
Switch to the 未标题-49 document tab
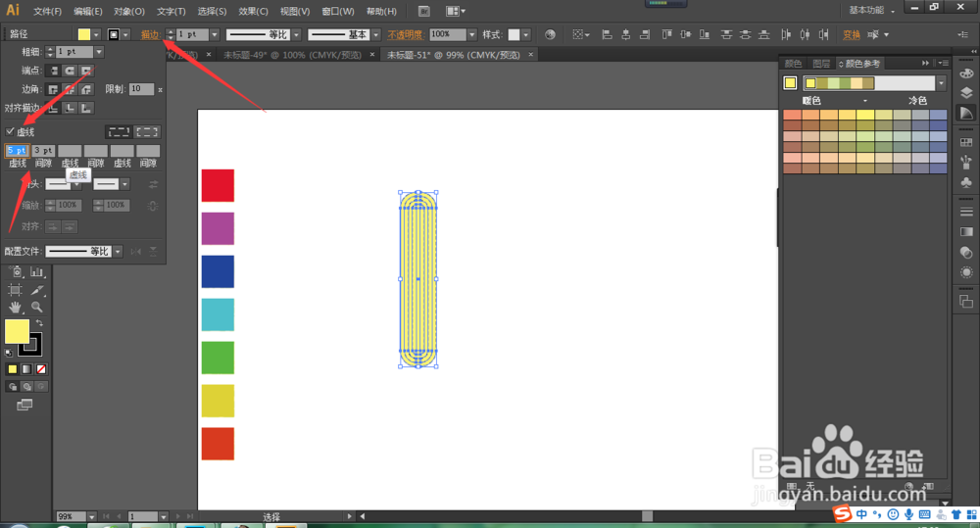point(292,55)
